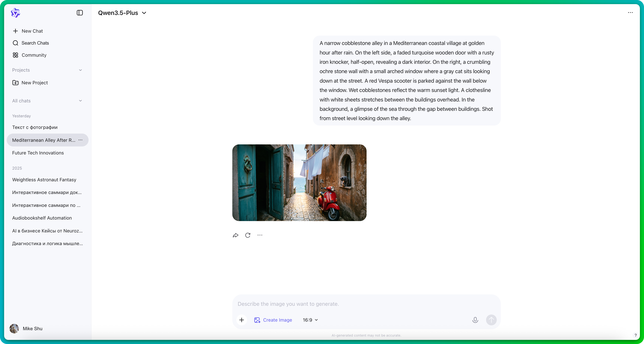The image size is (644, 344).
Task: Toggle the Create Image mode
Action: (273, 320)
